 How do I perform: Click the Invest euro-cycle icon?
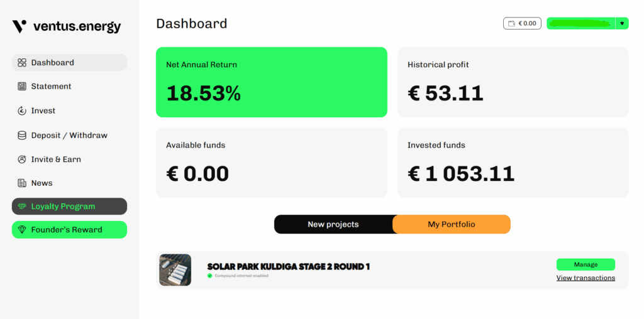(x=22, y=111)
